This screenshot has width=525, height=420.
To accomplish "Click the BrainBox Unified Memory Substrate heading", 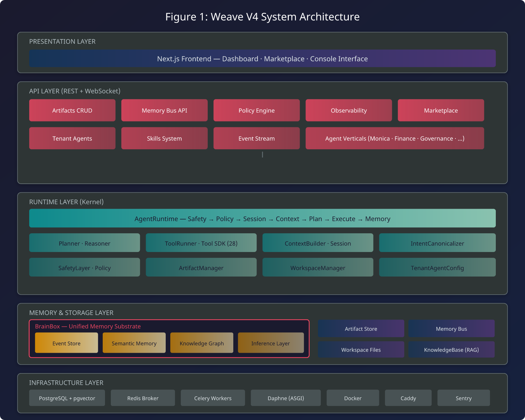I will 88,326.
